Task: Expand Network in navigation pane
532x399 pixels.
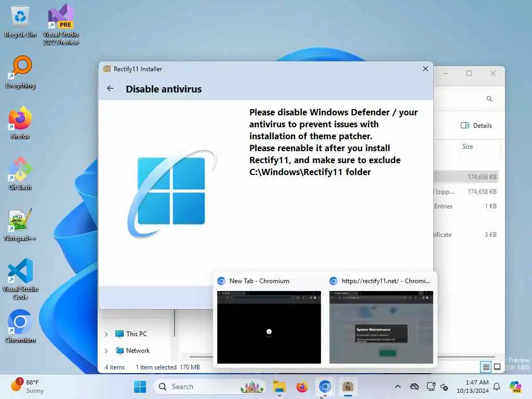Action: pos(106,351)
